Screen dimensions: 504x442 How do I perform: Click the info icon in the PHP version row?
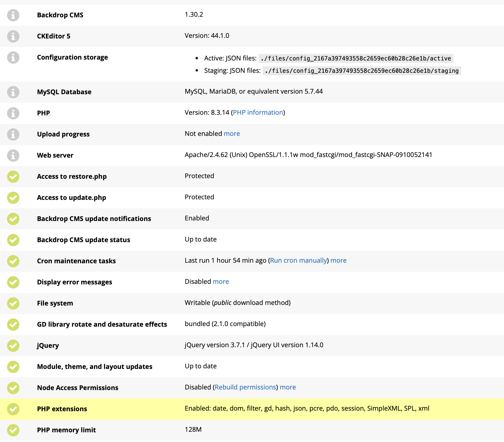point(13,113)
